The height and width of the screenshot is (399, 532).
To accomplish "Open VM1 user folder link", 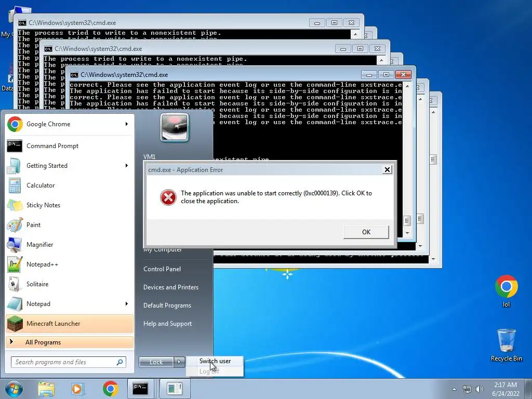I will click(149, 157).
